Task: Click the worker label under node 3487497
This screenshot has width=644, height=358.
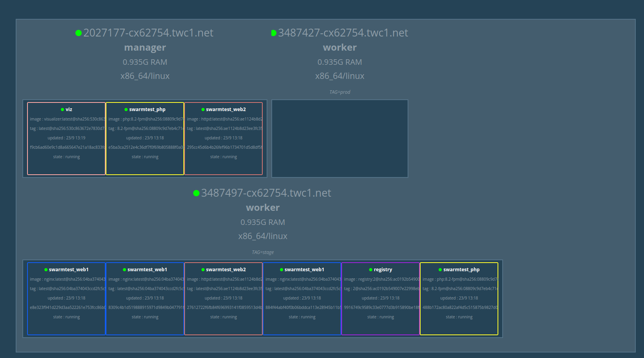Action: coord(263,208)
